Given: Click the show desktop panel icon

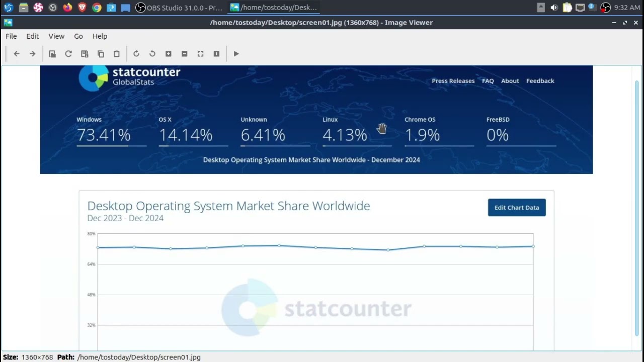Looking at the screenshot, I should (126, 8).
